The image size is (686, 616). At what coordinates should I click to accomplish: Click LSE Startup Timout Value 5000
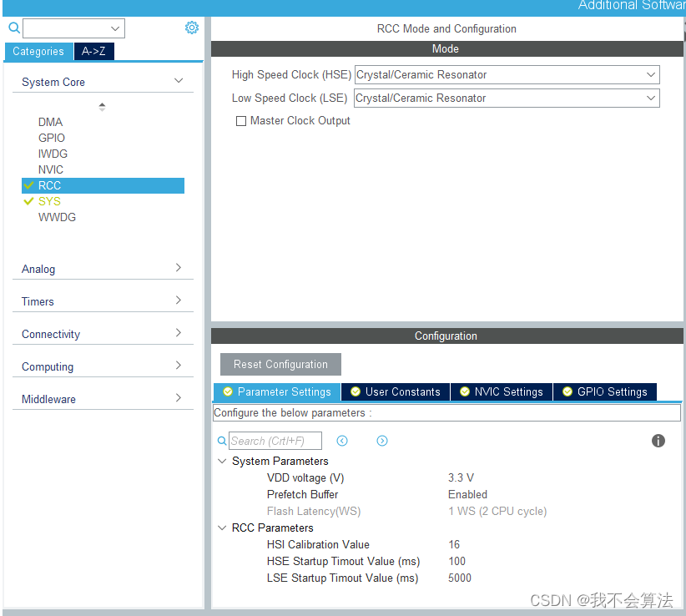[459, 578]
